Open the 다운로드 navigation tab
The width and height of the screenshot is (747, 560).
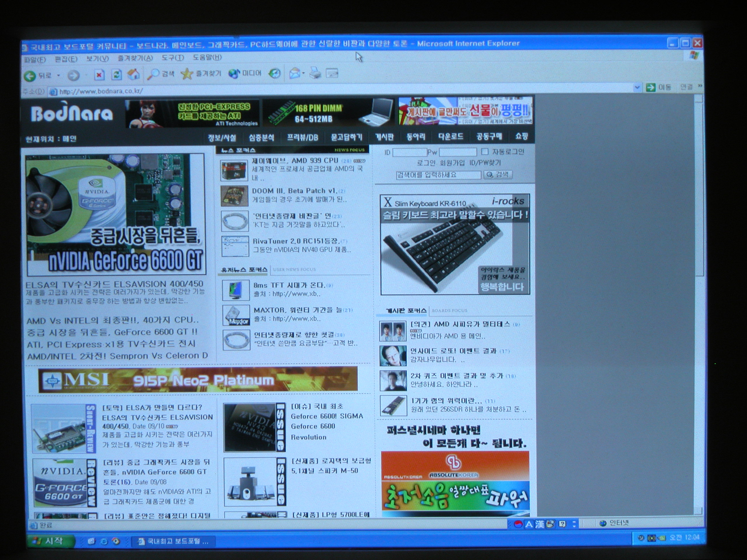(451, 136)
